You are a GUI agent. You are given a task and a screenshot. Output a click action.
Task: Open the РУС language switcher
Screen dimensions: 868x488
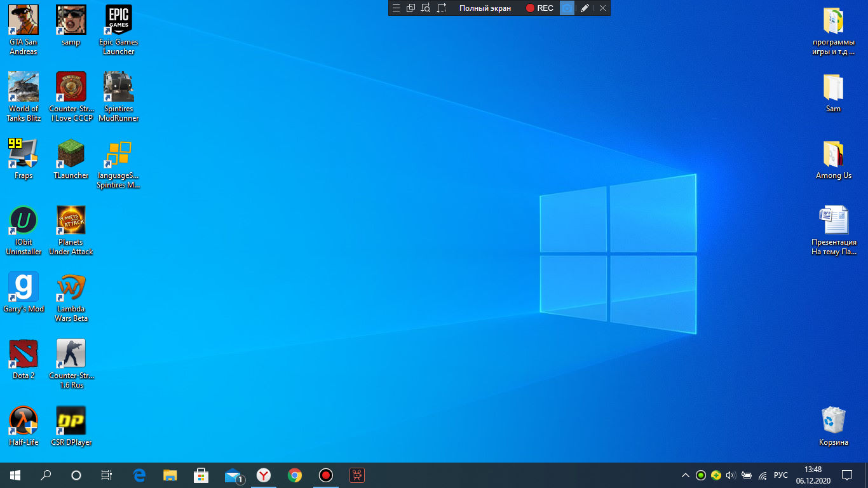(x=780, y=475)
